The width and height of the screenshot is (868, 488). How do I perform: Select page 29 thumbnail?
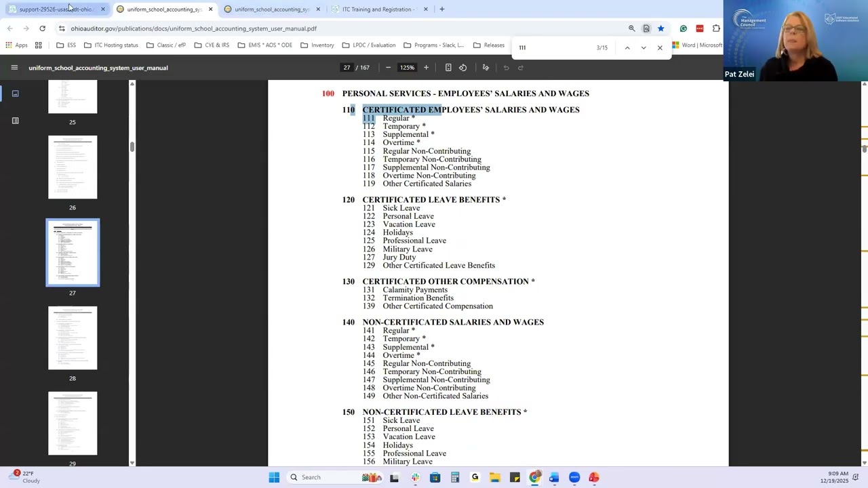point(73,424)
